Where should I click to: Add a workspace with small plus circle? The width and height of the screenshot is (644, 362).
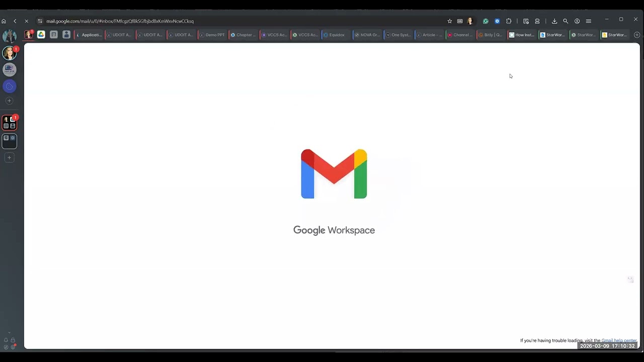pyautogui.click(x=9, y=101)
